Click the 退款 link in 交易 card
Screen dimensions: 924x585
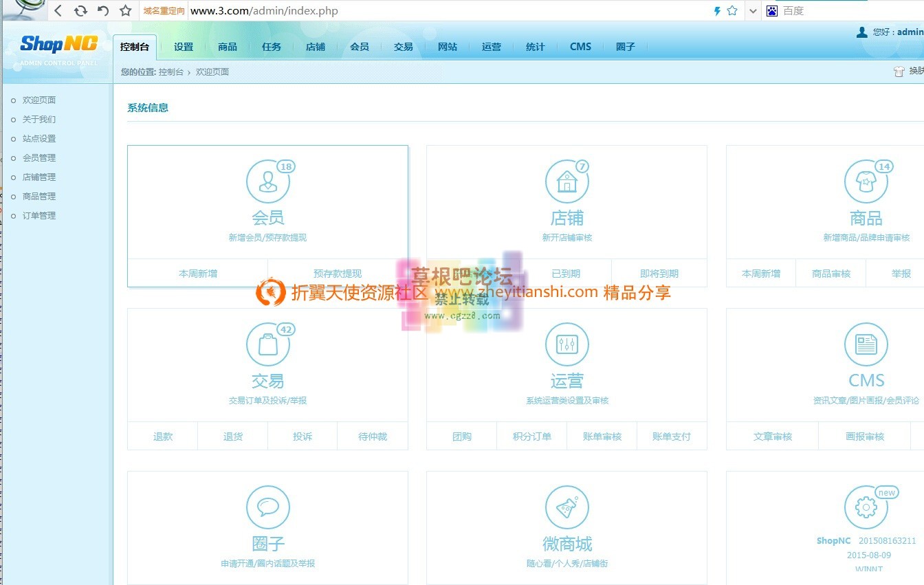[162, 435]
